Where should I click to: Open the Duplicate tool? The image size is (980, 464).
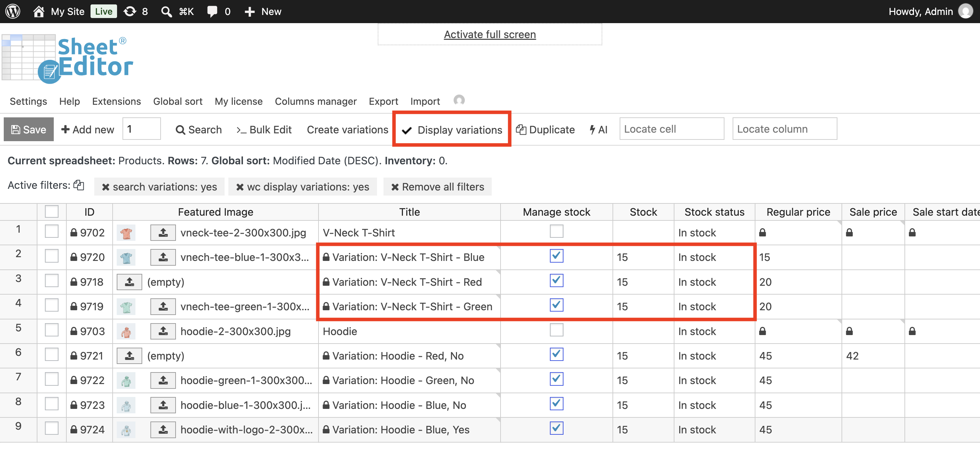pyautogui.click(x=545, y=130)
